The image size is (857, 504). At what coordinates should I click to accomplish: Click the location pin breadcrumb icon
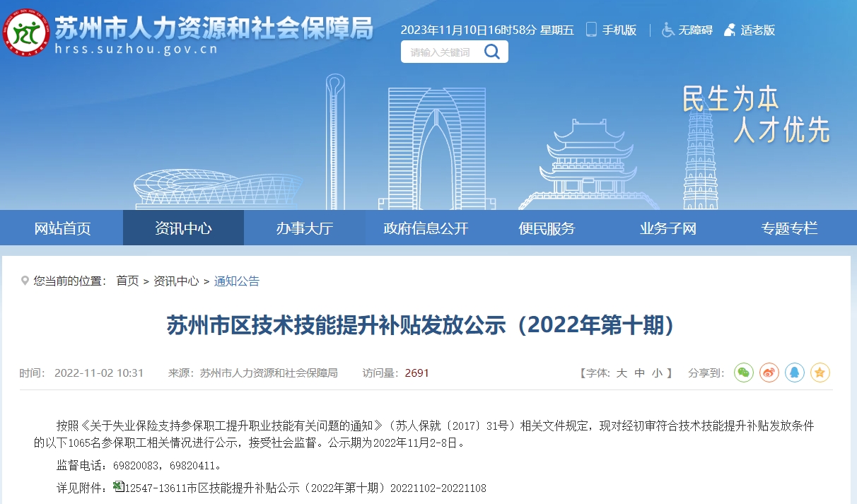(x=24, y=281)
